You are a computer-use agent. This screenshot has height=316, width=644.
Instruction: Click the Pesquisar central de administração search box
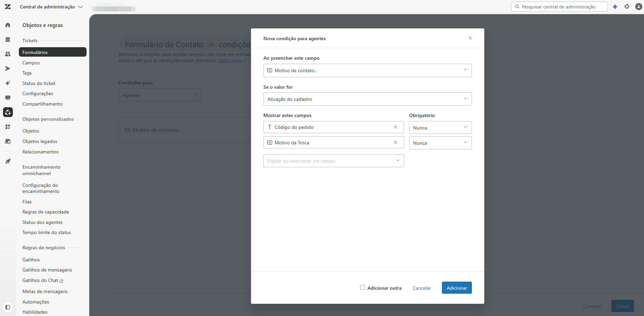pos(559,7)
